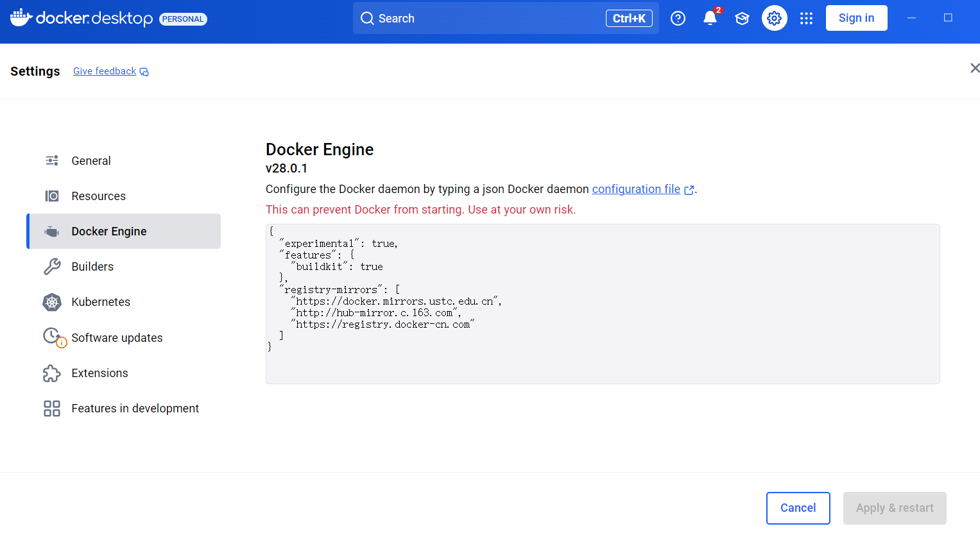Open the Extensions settings tab

pyautogui.click(x=123, y=373)
